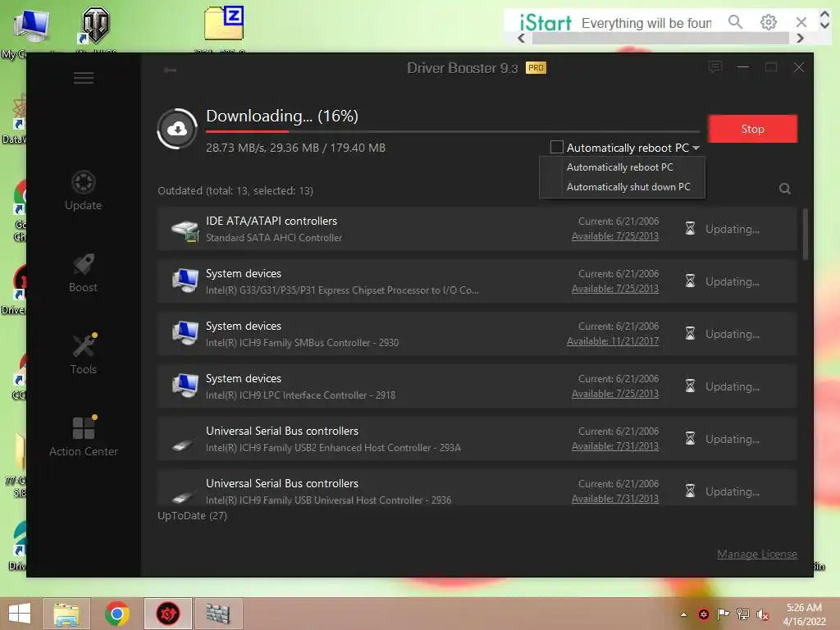Click hourglass icon for ICH9 SMBus Controller row
This screenshot has width=840, height=630.
(690, 334)
